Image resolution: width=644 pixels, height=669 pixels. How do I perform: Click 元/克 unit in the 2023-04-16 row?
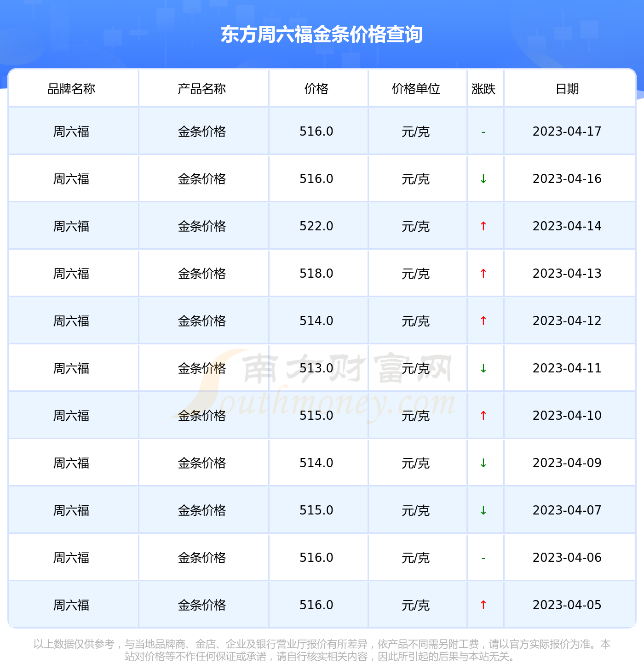(x=416, y=179)
